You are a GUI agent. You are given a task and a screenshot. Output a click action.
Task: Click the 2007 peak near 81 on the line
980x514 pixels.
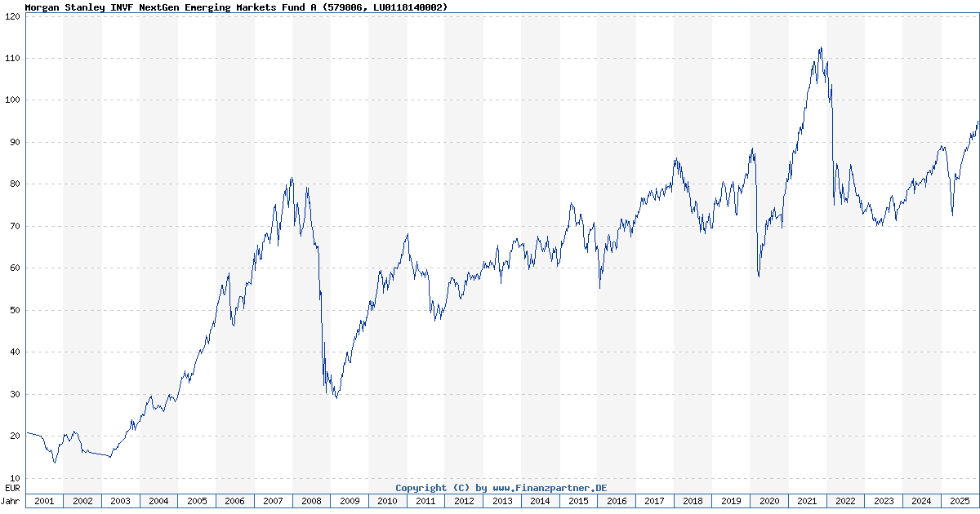(292, 179)
